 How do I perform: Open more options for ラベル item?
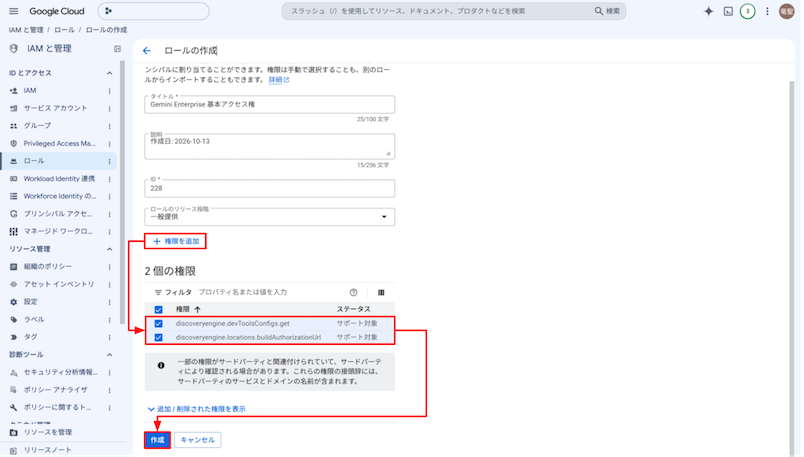109,320
